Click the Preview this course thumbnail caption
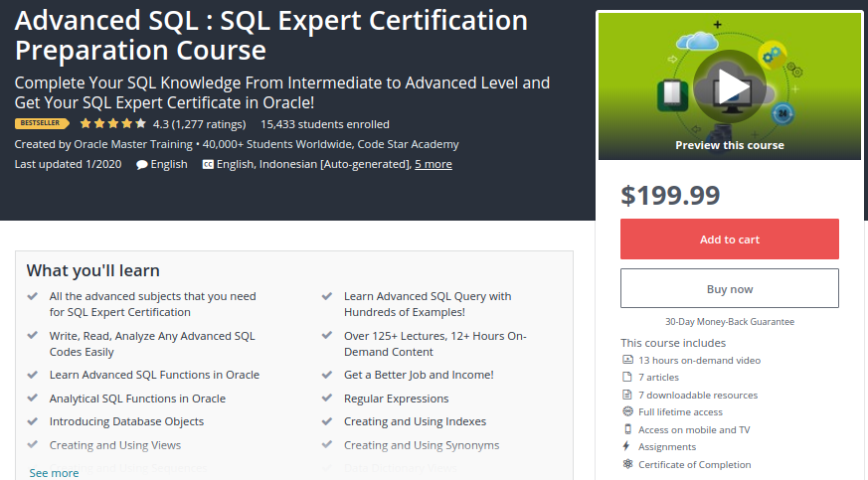868x480 pixels. click(730, 145)
